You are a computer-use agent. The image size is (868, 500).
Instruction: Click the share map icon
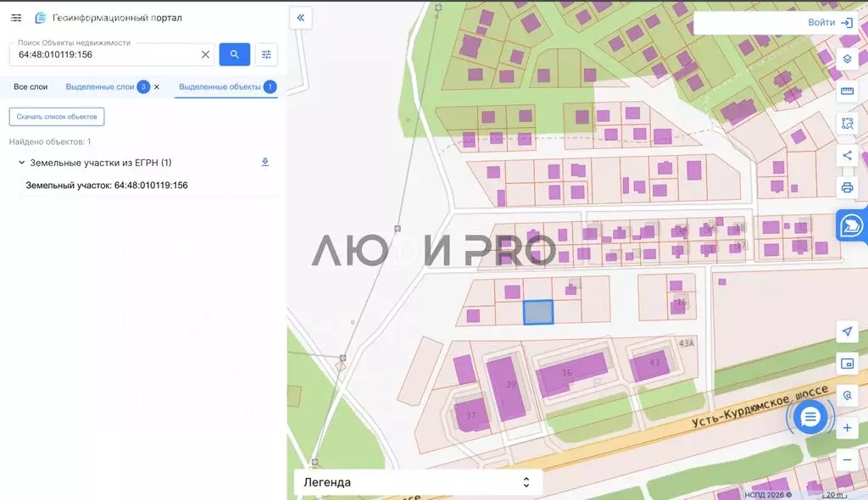point(846,155)
